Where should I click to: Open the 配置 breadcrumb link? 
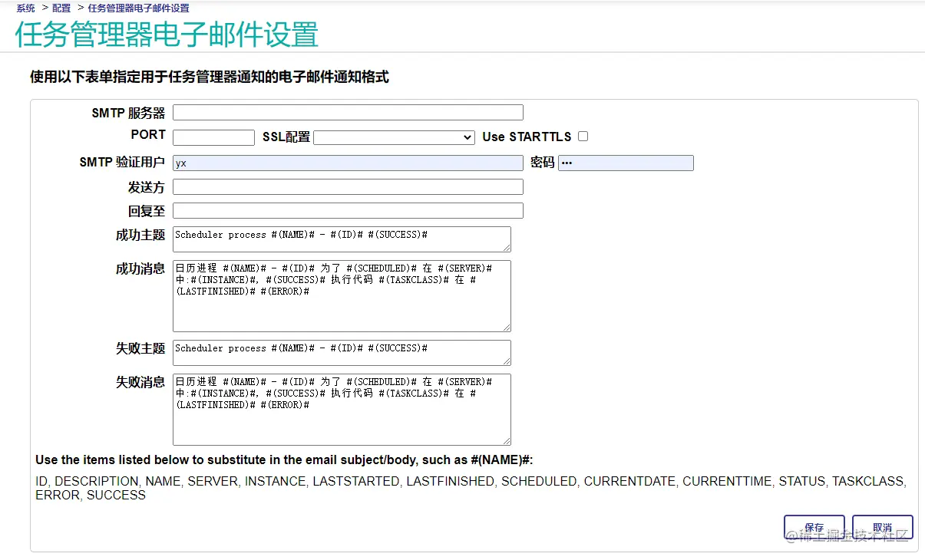61,8
